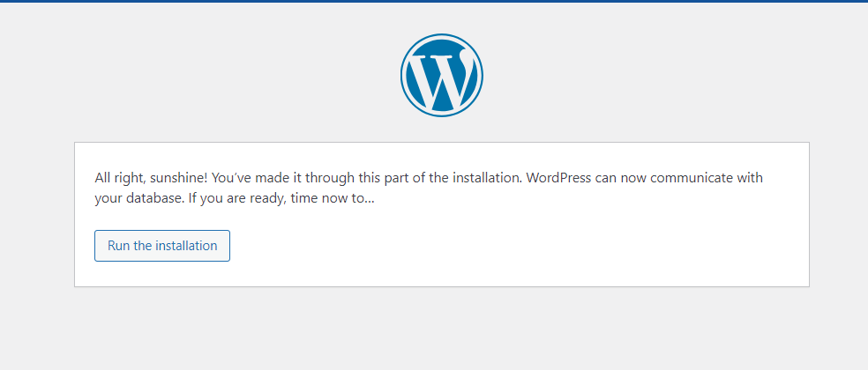
Task: Click the word "installation" in the paragraph
Action: point(485,178)
